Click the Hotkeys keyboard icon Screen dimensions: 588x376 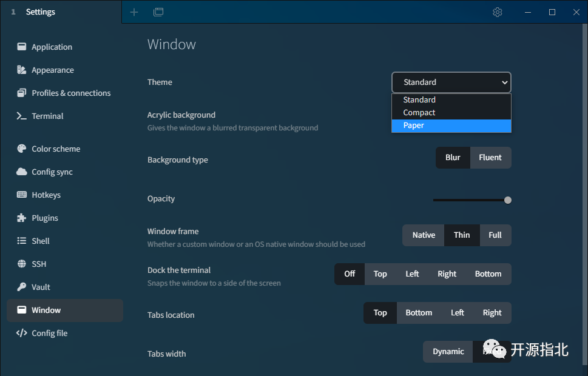(22, 195)
